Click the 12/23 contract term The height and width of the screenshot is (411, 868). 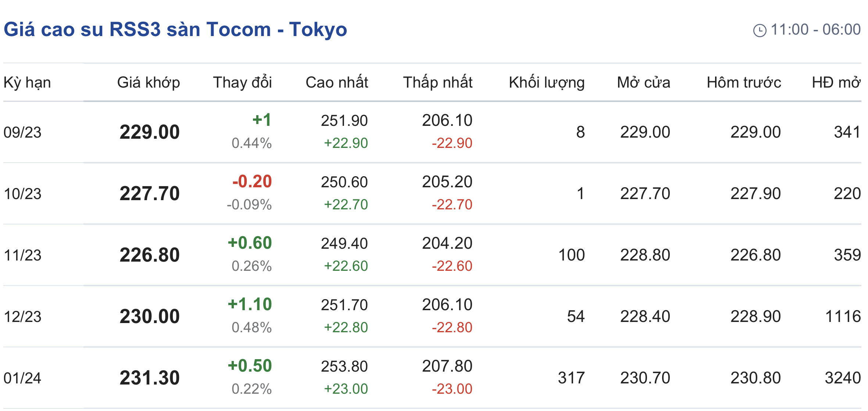click(x=22, y=317)
